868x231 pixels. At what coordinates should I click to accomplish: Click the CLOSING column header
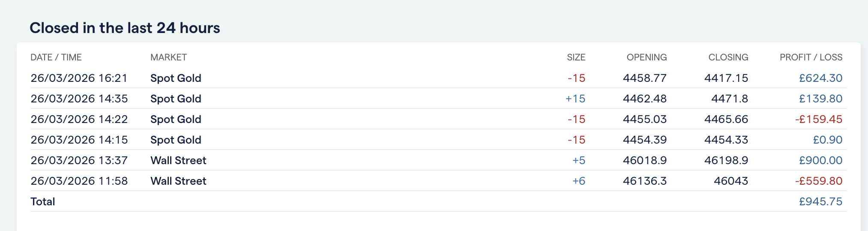click(x=728, y=57)
